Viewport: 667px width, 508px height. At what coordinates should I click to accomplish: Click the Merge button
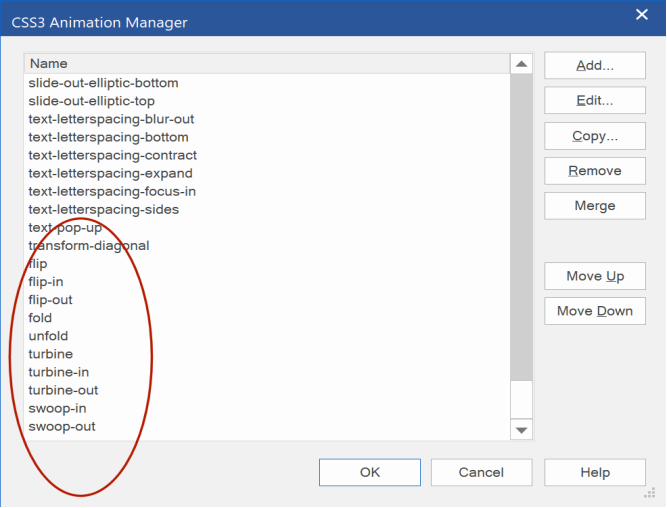(x=595, y=206)
